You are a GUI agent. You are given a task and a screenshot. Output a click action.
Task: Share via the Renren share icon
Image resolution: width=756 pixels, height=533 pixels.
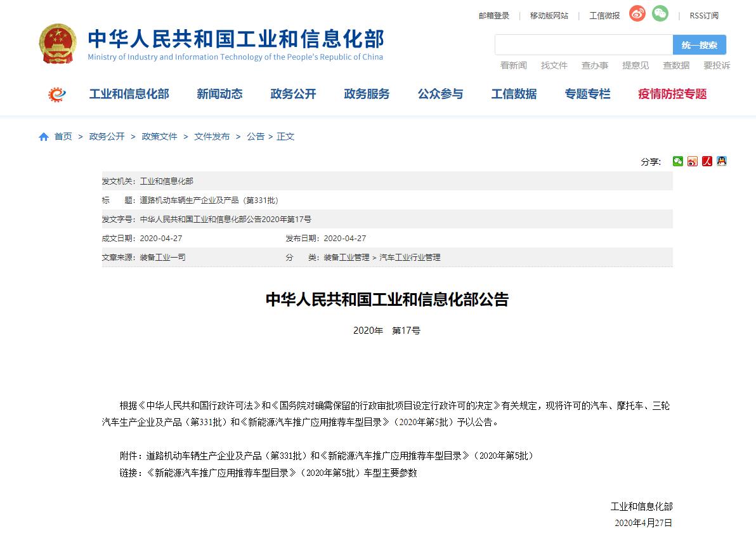point(707,161)
